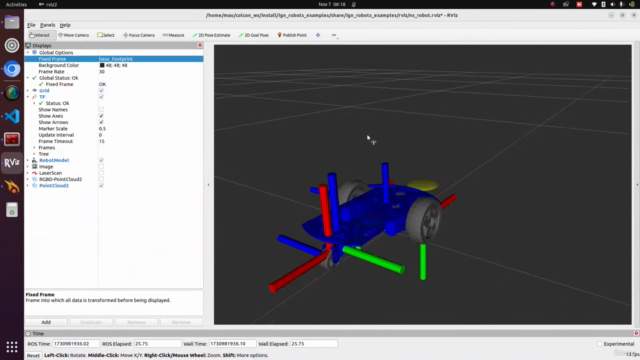
Task: Enable the LaserScan display checkbox
Action: pos(101,173)
